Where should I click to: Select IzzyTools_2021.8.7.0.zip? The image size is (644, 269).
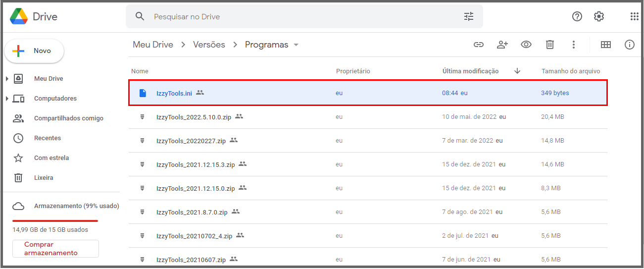pos(368,212)
